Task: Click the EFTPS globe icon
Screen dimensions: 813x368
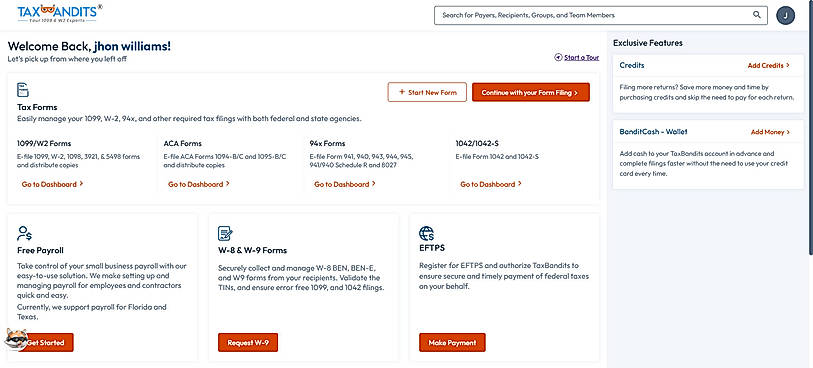Action: (426, 233)
